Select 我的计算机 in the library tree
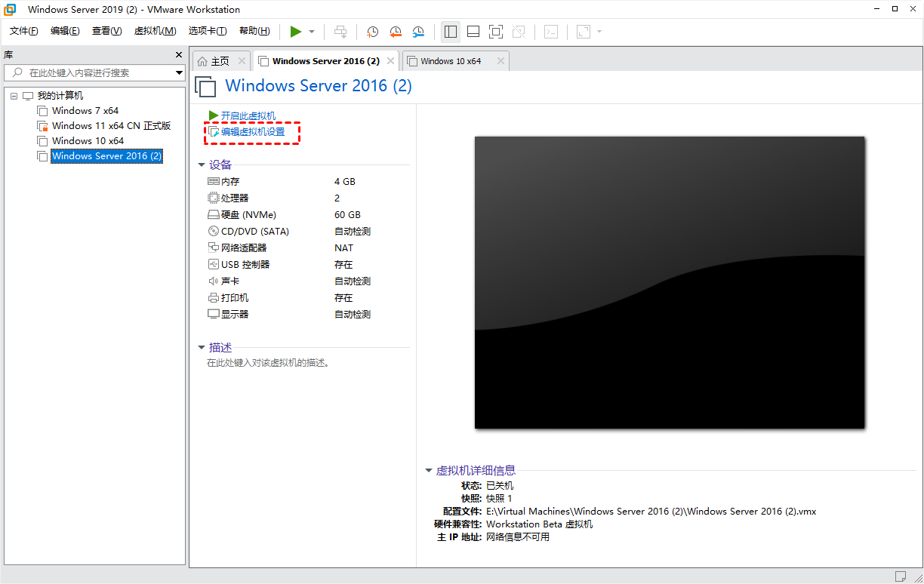Image resolution: width=924 pixels, height=584 pixels. (60, 96)
